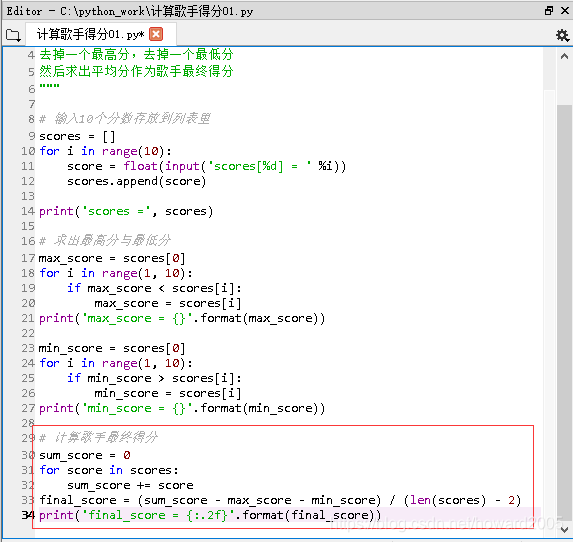Image resolution: width=573 pixels, height=542 pixels.
Task: Click 'for score in scores:' line 31
Action: coord(109,470)
